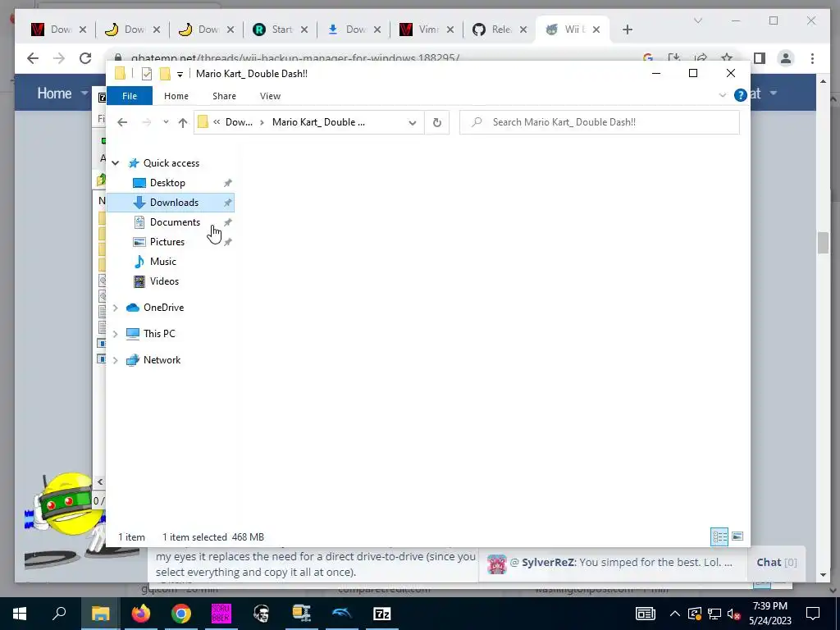Click Home in the gbatemp navigation bar
Image resolution: width=840 pixels, height=630 pixels.
pyautogui.click(x=54, y=94)
